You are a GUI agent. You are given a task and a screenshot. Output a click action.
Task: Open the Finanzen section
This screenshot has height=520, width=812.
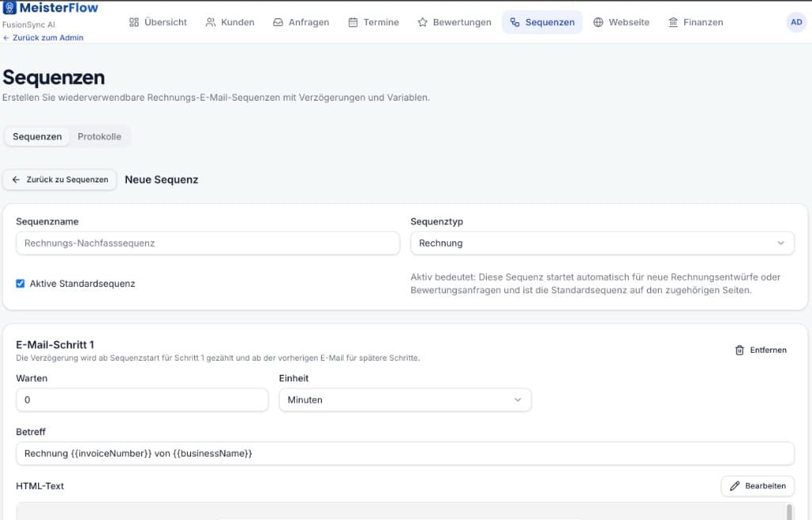(695, 22)
